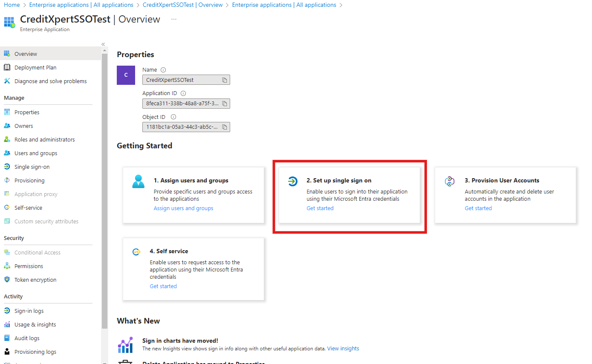
Task: Click the Assign users and groups link
Action: [x=183, y=208]
